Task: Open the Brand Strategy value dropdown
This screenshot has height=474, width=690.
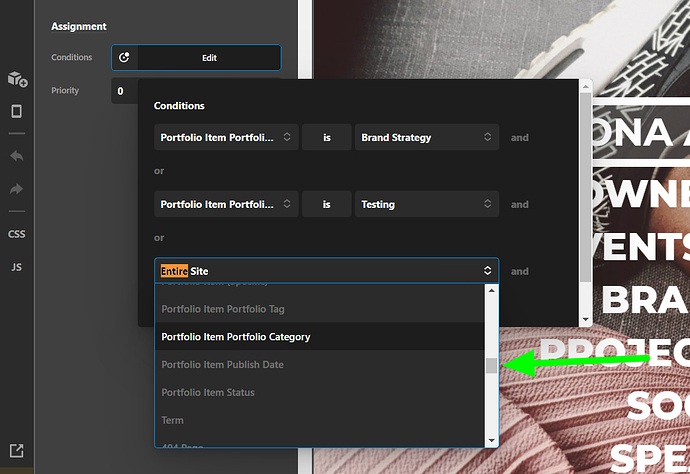Action: (x=427, y=137)
